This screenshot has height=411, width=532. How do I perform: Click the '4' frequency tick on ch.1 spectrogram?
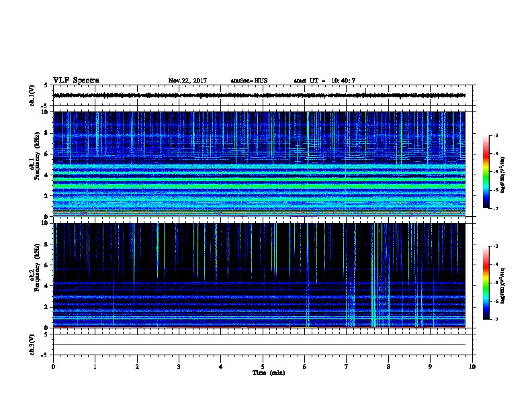coord(47,175)
